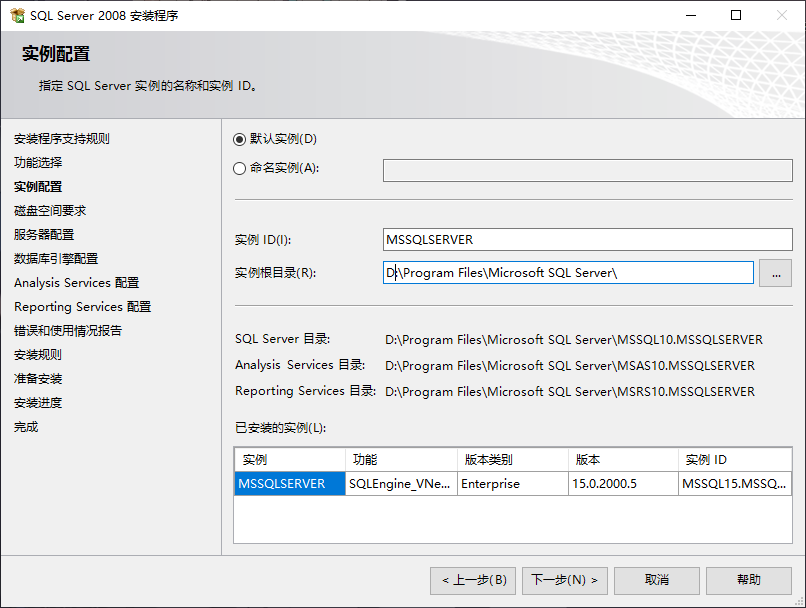Select the MSSQLSERVER installed instance cell
This screenshot has height=608, width=806.
289,484
